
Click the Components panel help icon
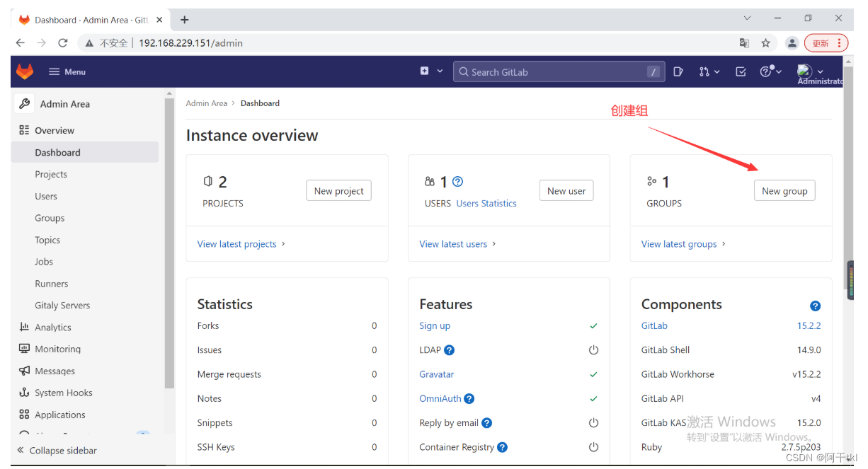[816, 306]
